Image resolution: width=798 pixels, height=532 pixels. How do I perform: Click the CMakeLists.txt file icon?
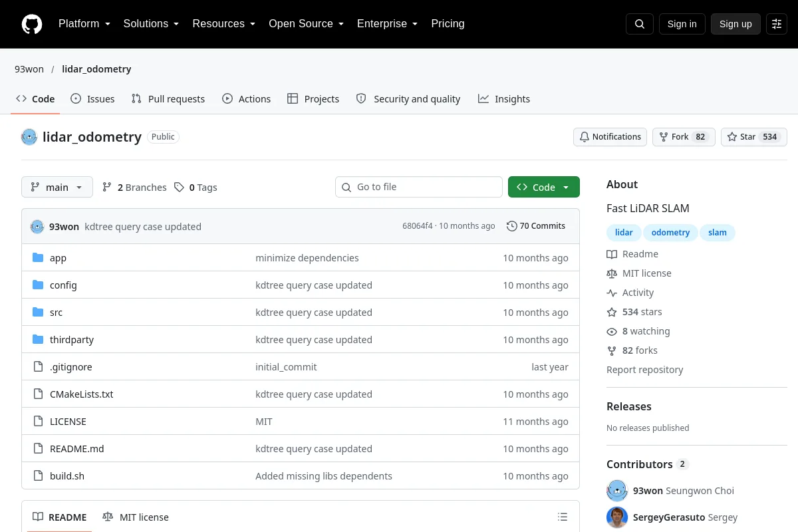click(38, 394)
